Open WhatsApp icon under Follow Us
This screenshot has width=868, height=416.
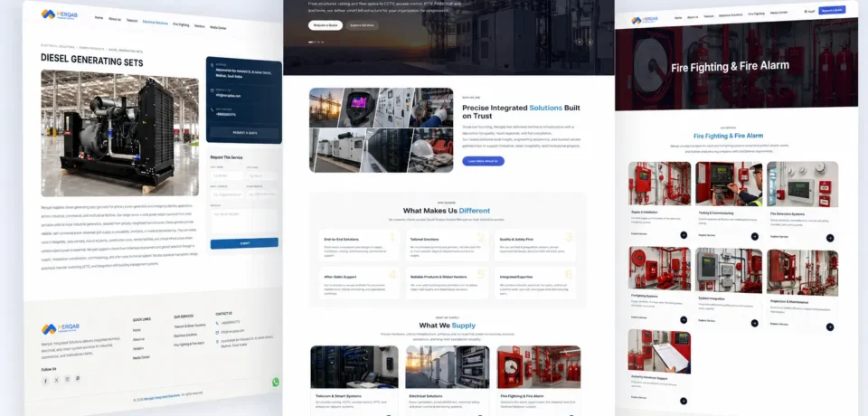click(x=78, y=378)
